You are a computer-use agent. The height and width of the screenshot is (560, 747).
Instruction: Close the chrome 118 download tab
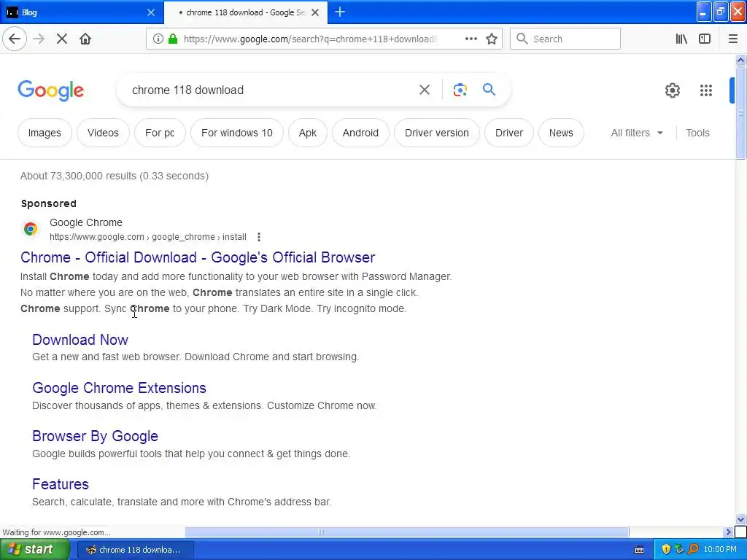pos(315,12)
